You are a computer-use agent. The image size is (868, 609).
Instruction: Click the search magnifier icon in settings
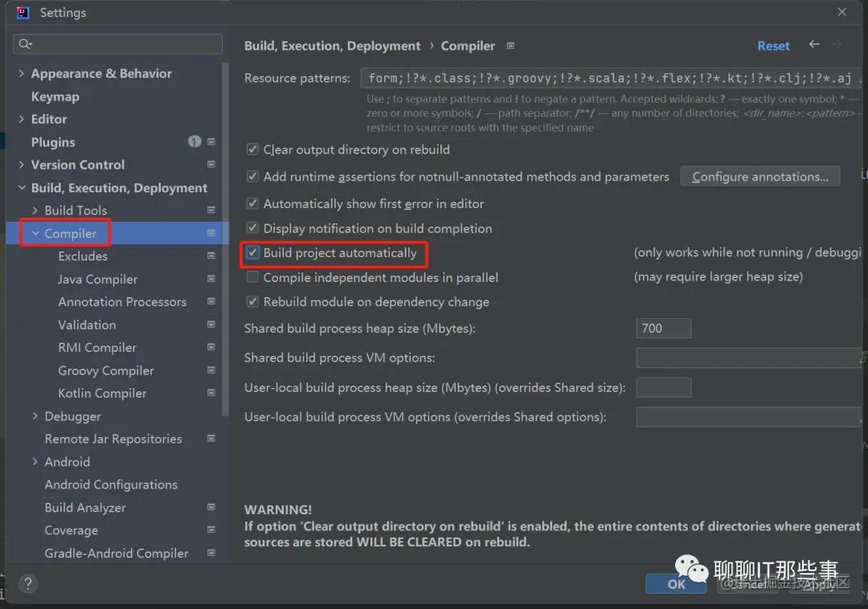point(25,44)
